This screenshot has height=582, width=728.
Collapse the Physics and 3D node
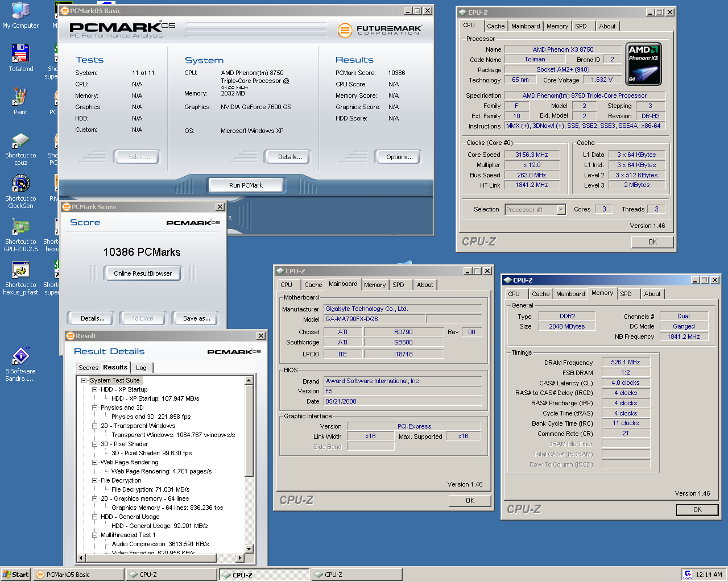point(94,408)
